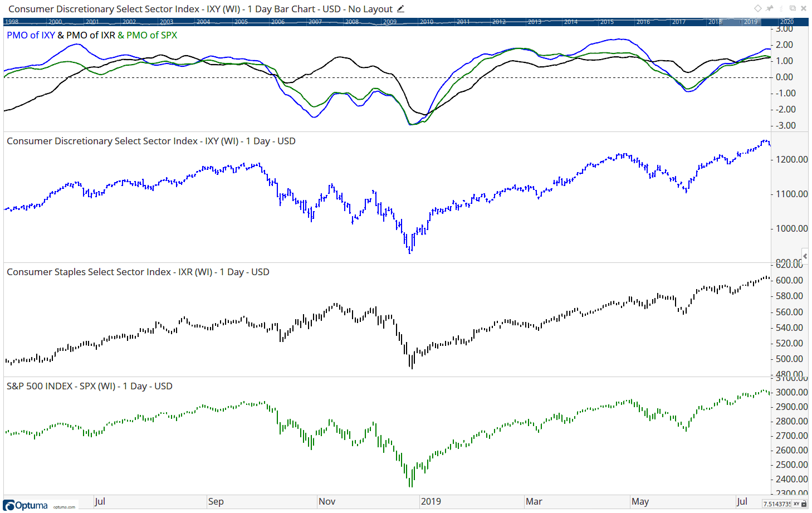Close the chart with the X icon
812x513 pixels.
point(803,8)
